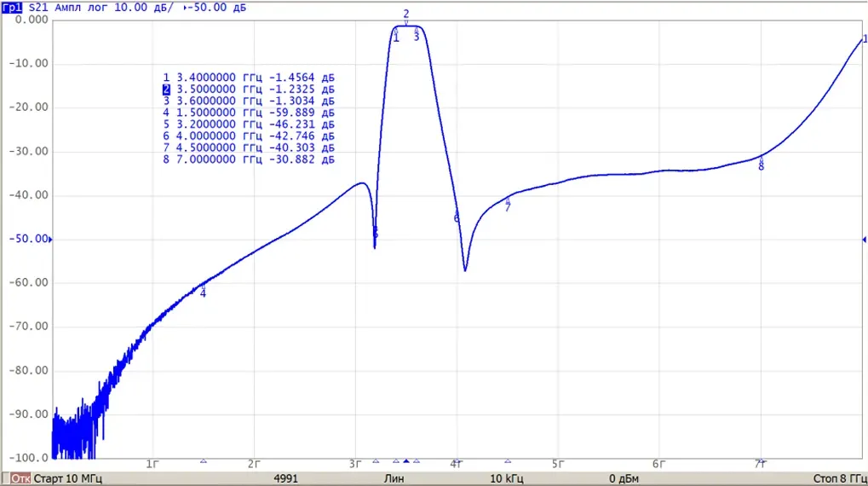
Task: Select marker 4 row 1.5000000 ГГц
Action: [249, 113]
